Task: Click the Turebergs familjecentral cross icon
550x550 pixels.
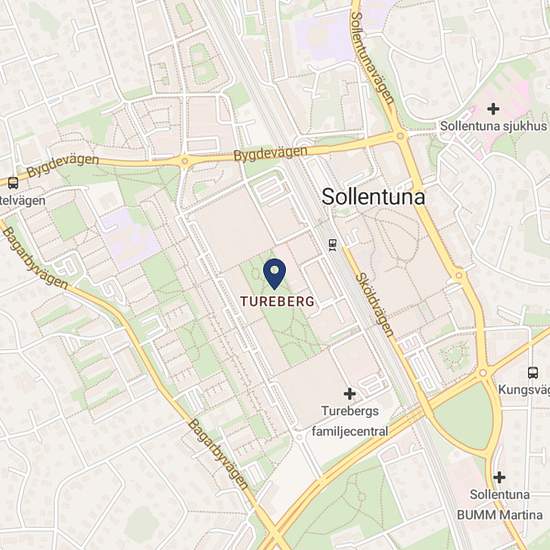Action: pos(349,394)
